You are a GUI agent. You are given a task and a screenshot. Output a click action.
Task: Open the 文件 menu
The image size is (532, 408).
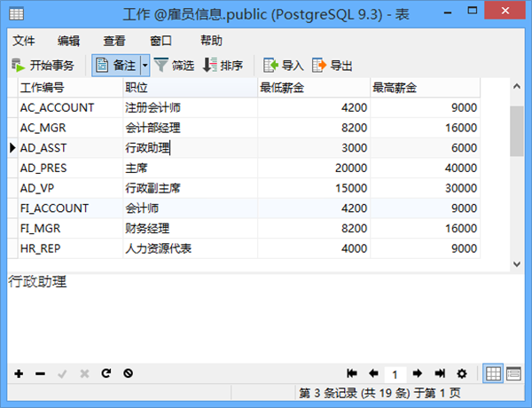click(x=24, y=41)
